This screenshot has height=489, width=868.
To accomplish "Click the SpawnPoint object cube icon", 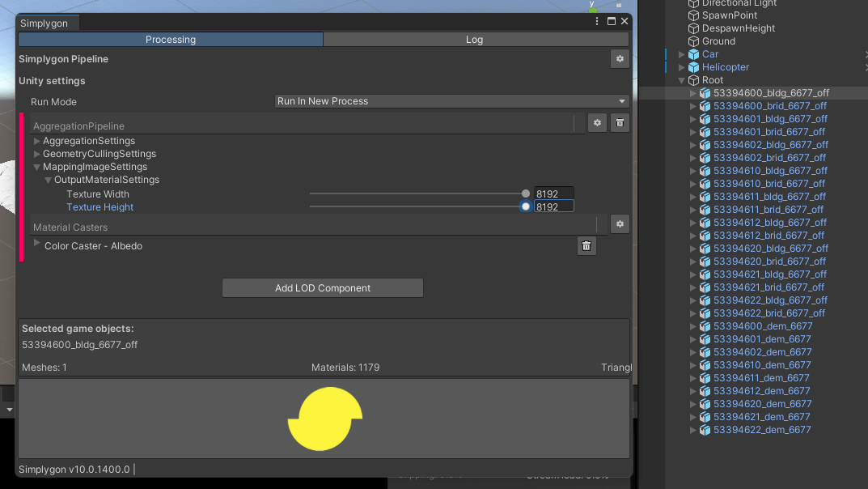I will point(693,15).
